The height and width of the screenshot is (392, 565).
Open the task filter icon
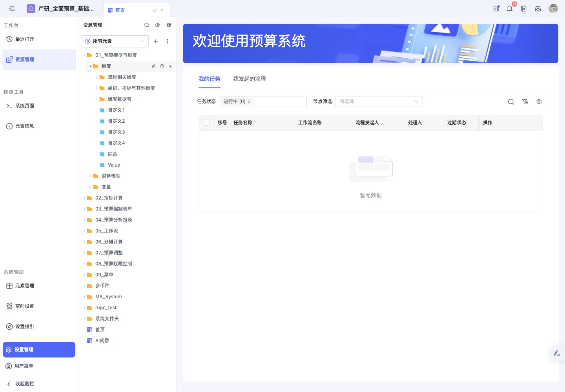(525, 102)
